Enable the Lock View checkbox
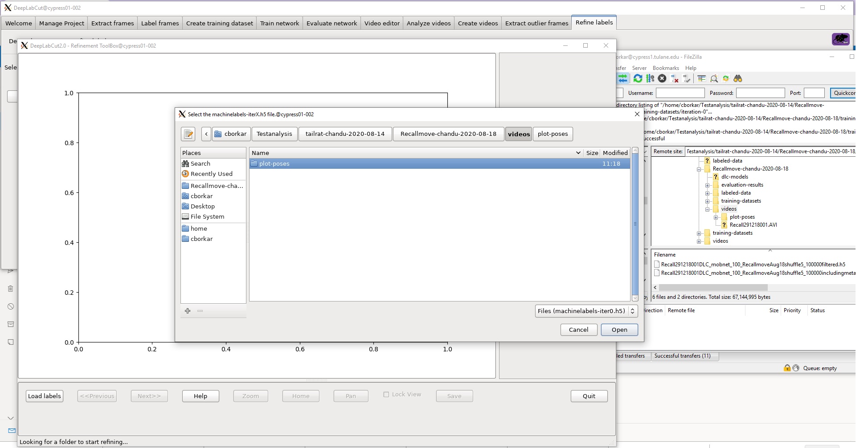The width and height of the screenshot is (868, 448). coord(387,394)
